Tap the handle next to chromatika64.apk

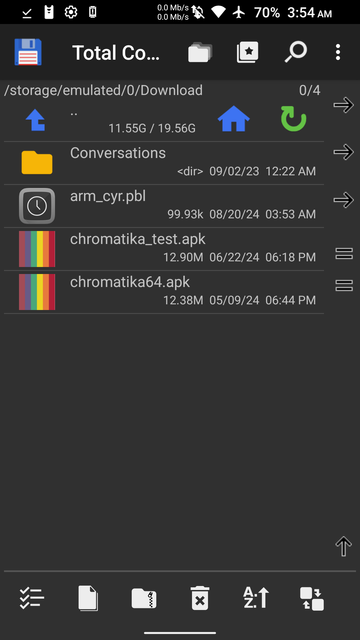tap(344, 285)
